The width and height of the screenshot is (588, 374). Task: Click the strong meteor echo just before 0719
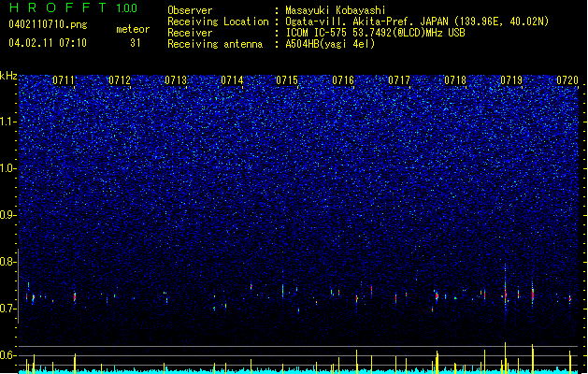(505, 295)
